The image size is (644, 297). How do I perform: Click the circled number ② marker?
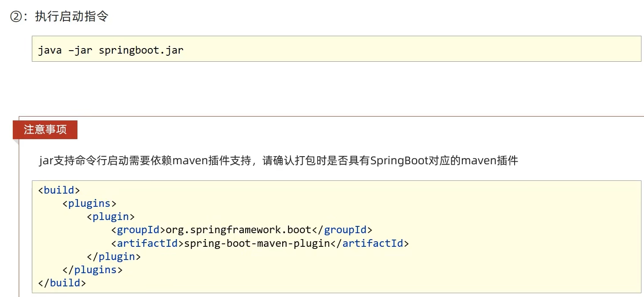click(x=16, y=17)
